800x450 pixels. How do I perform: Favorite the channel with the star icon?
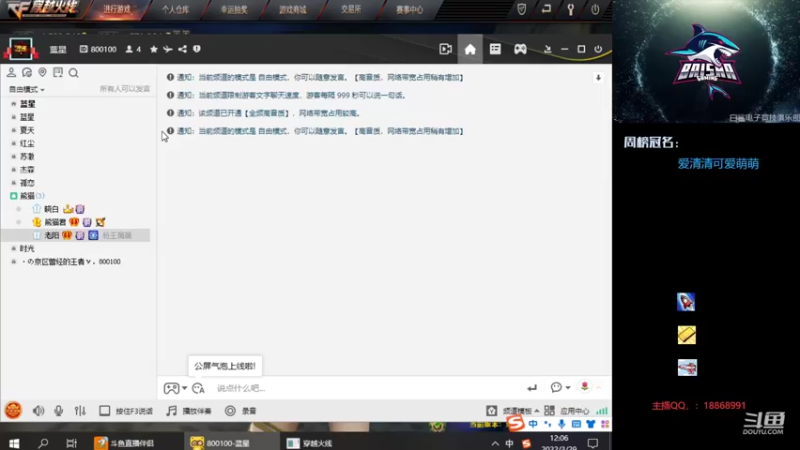154,49
